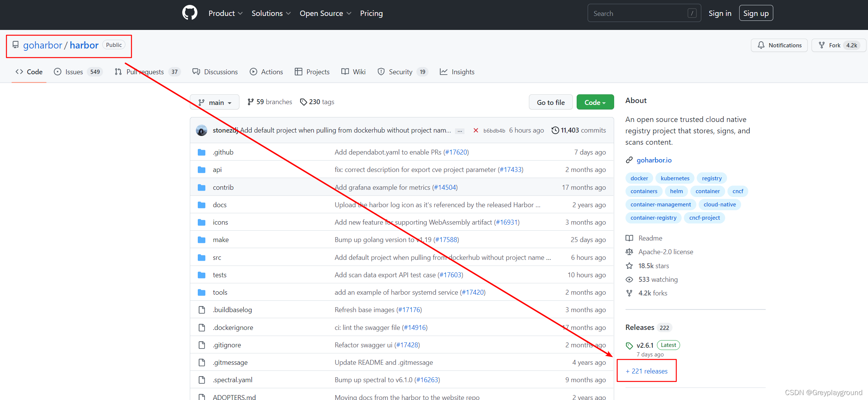
Task: Open the goharbor.io website link
Action: (x=654, y=160)
